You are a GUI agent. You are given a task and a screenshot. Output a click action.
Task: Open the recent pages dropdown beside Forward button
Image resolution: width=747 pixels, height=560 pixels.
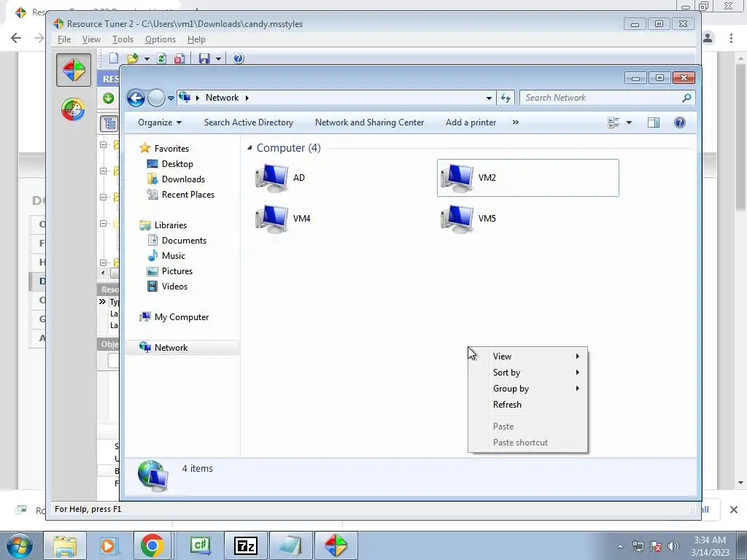click(171, 98)
